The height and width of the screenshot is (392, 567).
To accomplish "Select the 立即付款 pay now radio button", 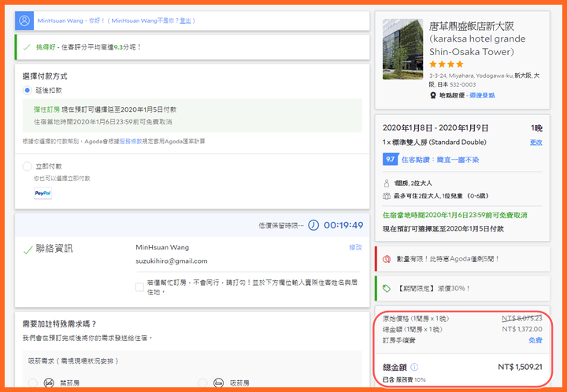I will click(x=27, y=166).
